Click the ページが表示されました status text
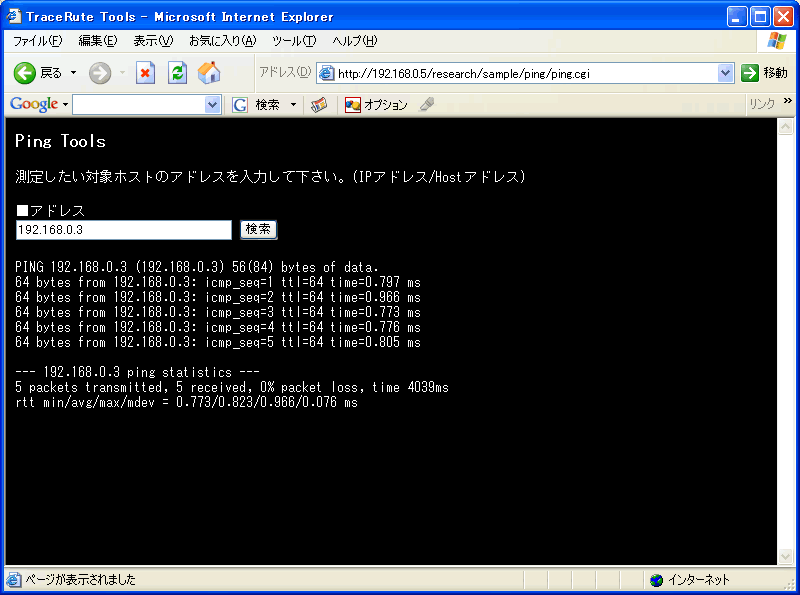The width and height of the screenshot is (800, 595). (x=80, y=580)
